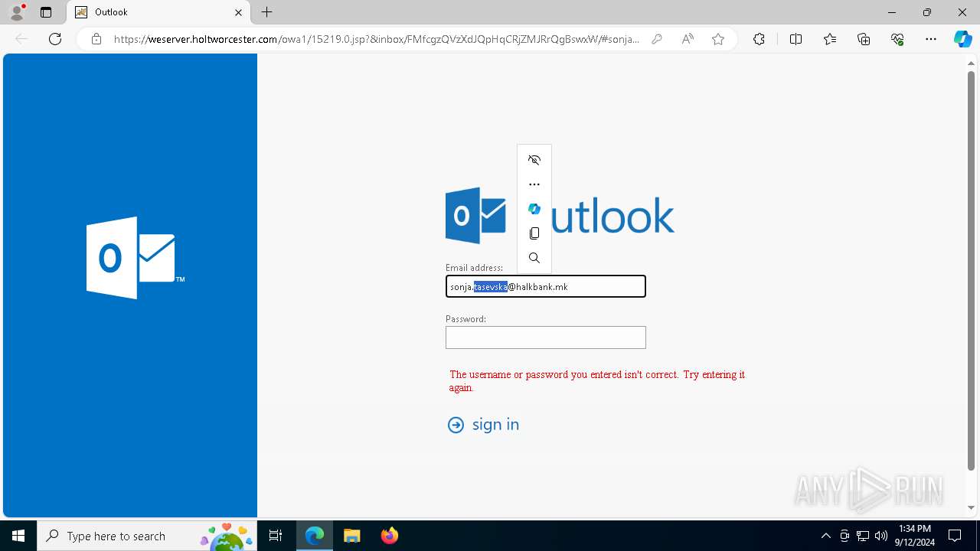This screenshot has width=980, height=551.
Task: Click the page vertical scrollbar
Action: tap(971, 271)
